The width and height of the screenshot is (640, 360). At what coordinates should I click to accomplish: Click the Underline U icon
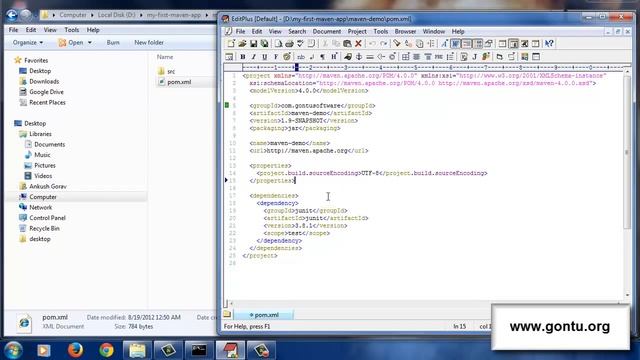click(264, 57)
